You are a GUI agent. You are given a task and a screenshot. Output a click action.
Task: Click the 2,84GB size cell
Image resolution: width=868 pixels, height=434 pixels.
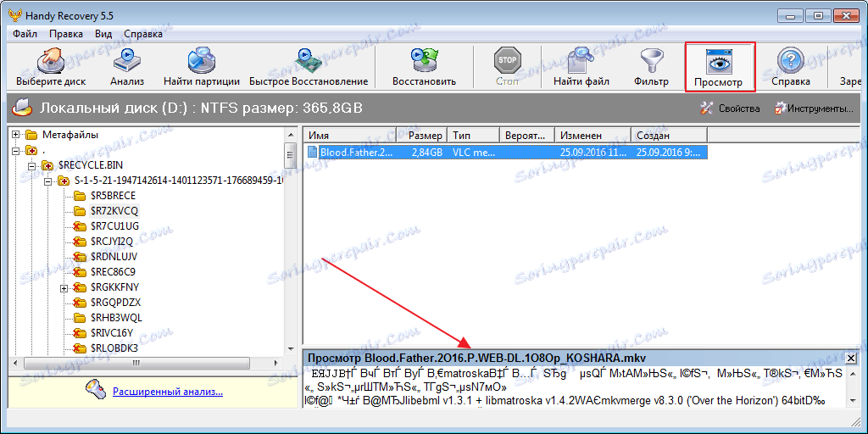coord(426,152)
